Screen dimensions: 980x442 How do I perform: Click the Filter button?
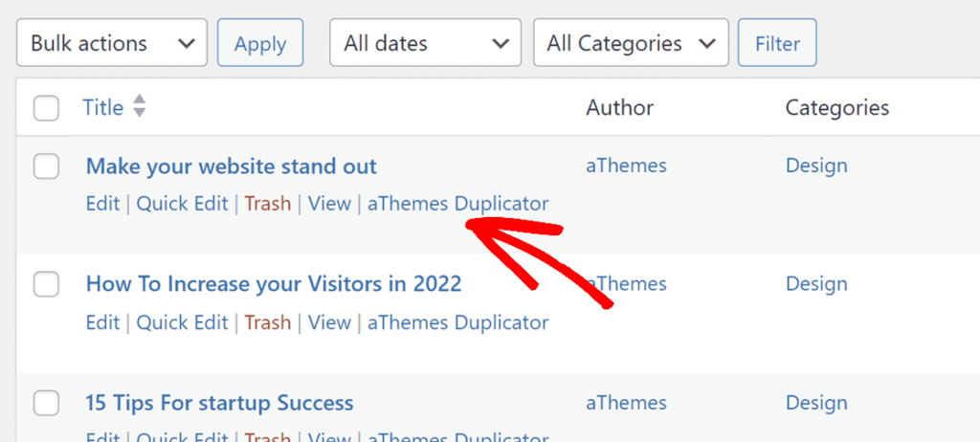(x=777, y=43)
